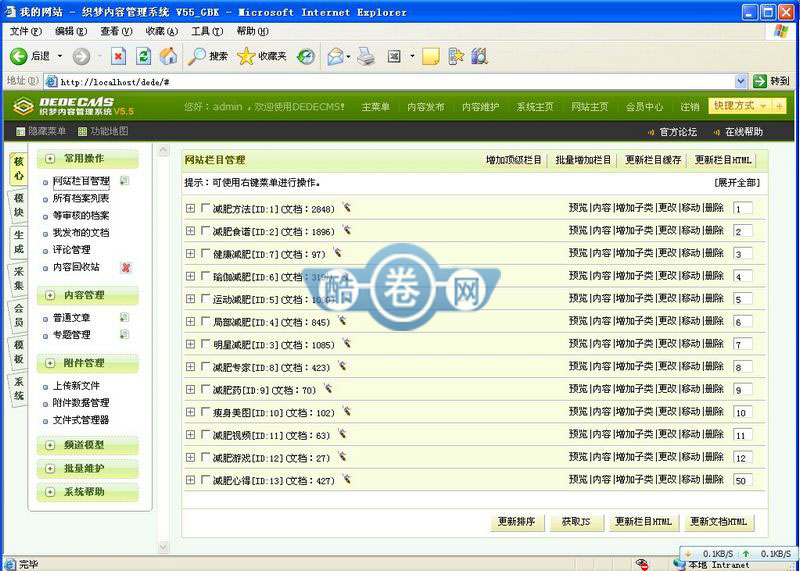Open the 工具(T) menu
The height and width of the screenshot is (571, 800).
[x=207, y=31]
